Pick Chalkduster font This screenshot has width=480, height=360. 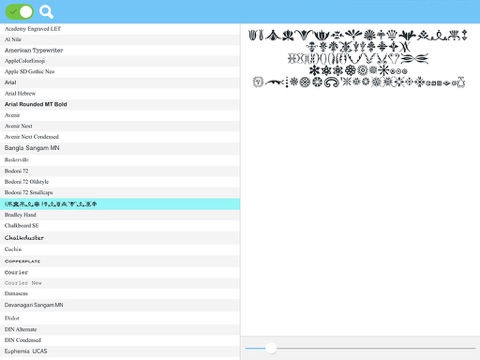[120, 238]
